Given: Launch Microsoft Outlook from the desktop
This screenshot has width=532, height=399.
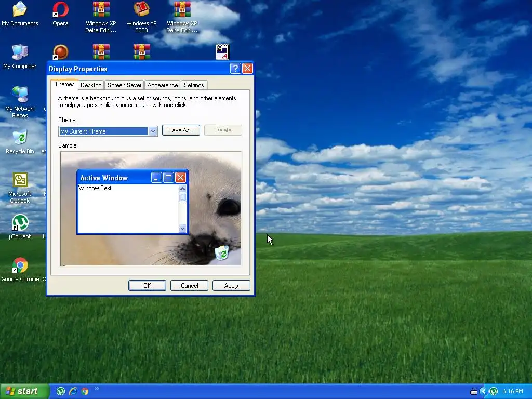Looking at the screenshot, I should click(20, 188).
